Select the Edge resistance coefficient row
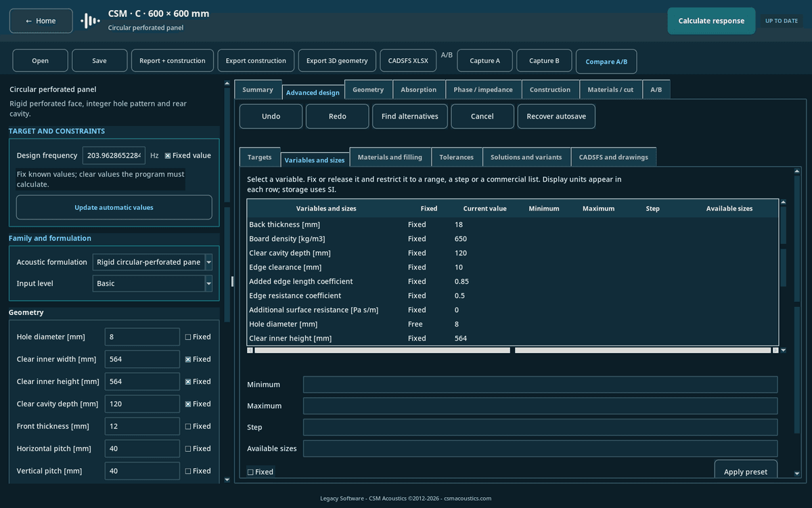The image size is (812, 508). [x=513, y=296]
